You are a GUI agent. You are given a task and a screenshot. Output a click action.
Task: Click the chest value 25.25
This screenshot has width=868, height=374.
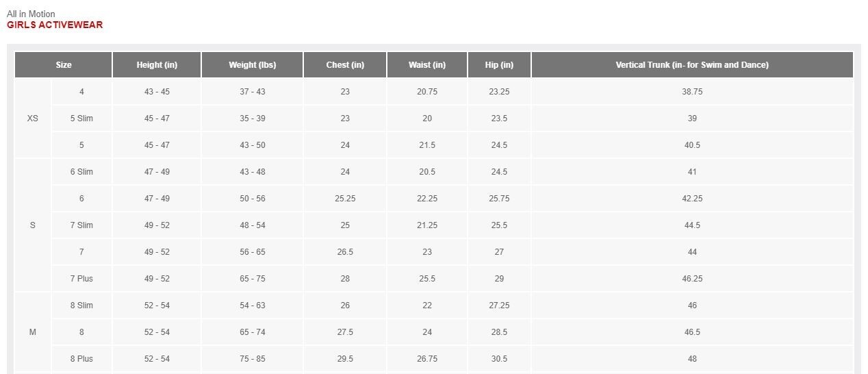345,199
